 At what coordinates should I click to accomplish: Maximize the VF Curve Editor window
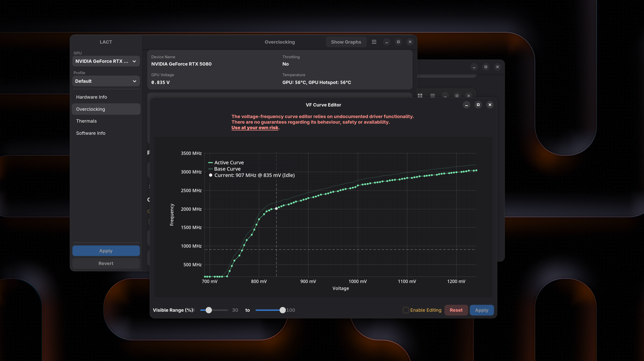(478, 105)
